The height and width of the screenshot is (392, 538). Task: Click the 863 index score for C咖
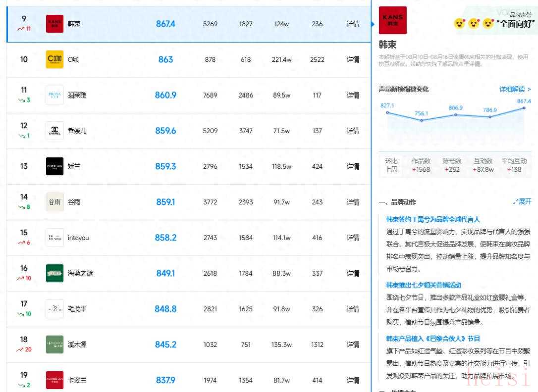(165, 59)
